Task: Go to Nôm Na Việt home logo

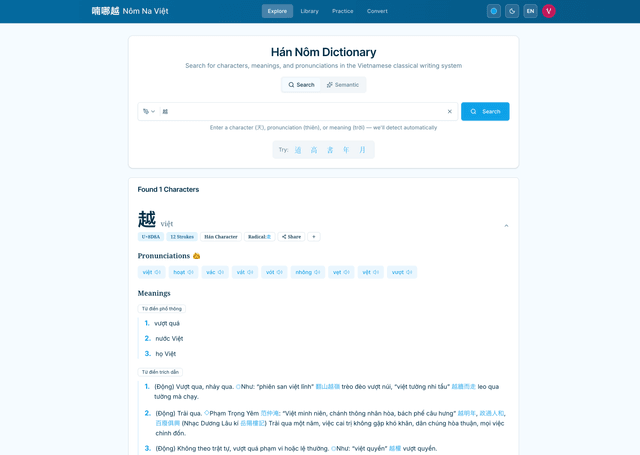Action: [130, 11]
